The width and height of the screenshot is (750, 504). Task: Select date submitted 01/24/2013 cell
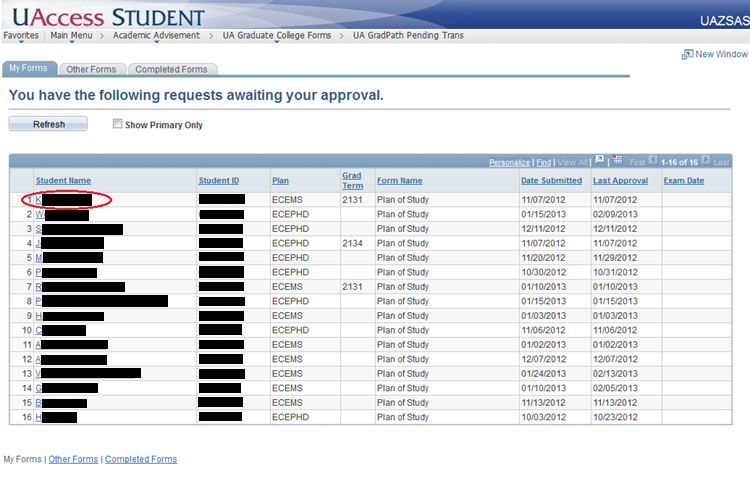point(543,374)
